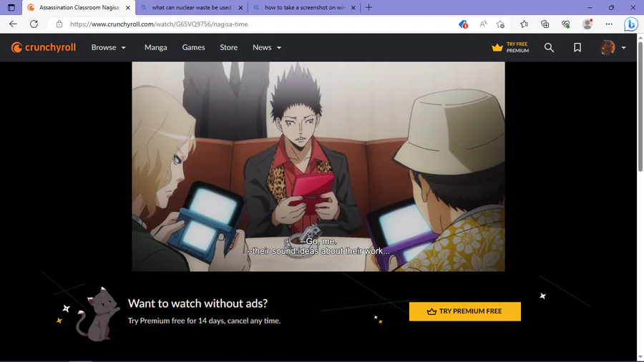Screen dimensions: 644x362
Task: View site information lock icon
Action: (59, 24)
